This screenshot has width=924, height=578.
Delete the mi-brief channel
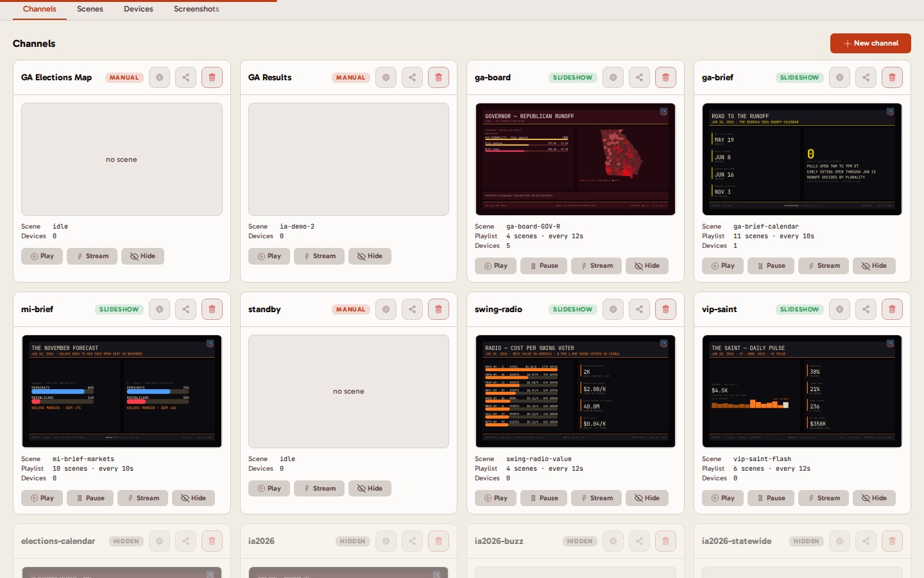[212, 309]
